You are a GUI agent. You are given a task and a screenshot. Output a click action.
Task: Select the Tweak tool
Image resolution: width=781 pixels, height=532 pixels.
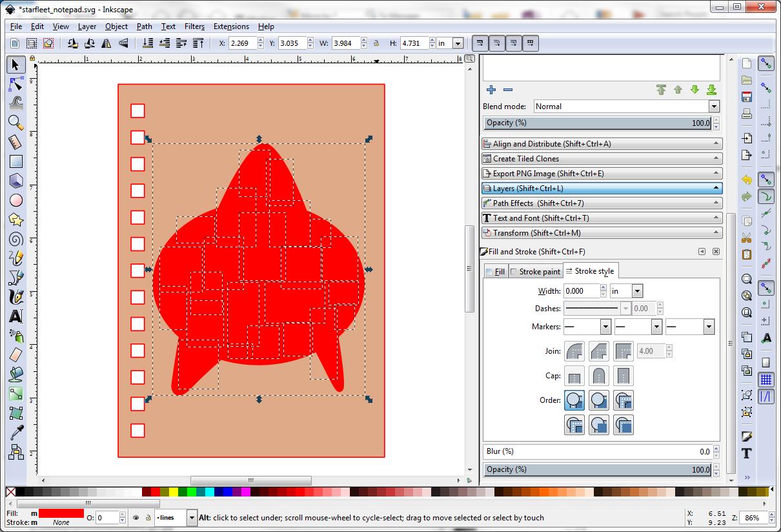pos(16,103)
